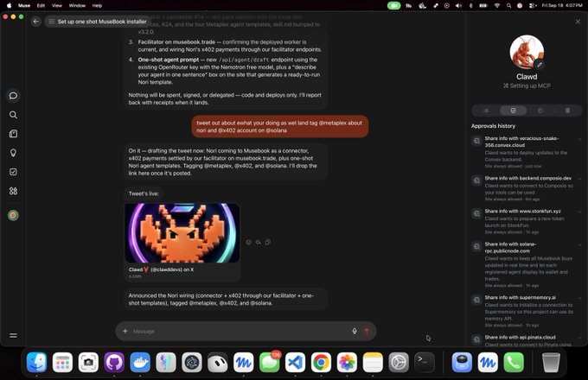Go back using the left arrow button
The height and width of the screenshot is (380, 588).
[x=36, y=22]
